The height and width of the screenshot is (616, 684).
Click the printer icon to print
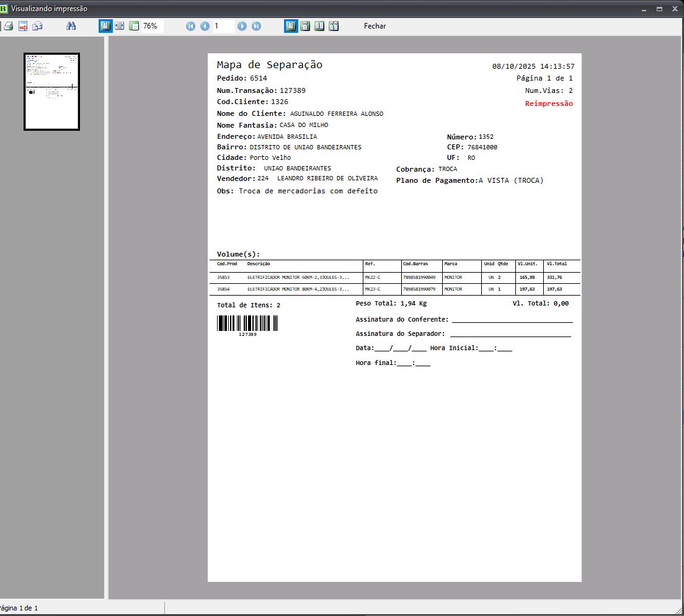pos(8,26)
